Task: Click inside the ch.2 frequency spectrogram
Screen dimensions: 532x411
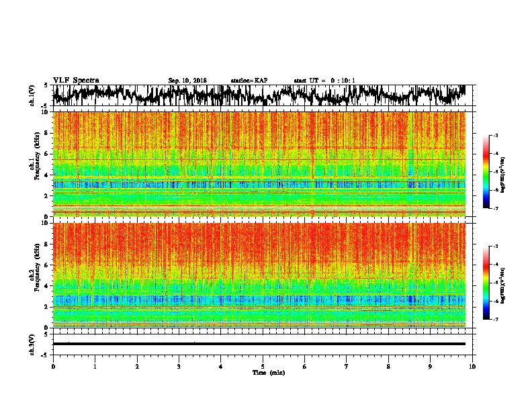Action: 259,275
